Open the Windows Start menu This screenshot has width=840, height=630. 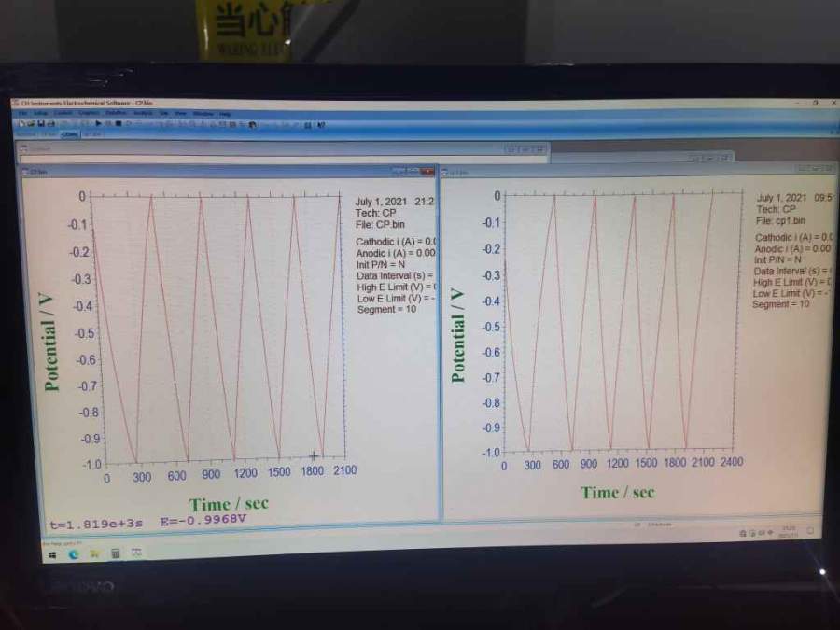click(52, 555)
